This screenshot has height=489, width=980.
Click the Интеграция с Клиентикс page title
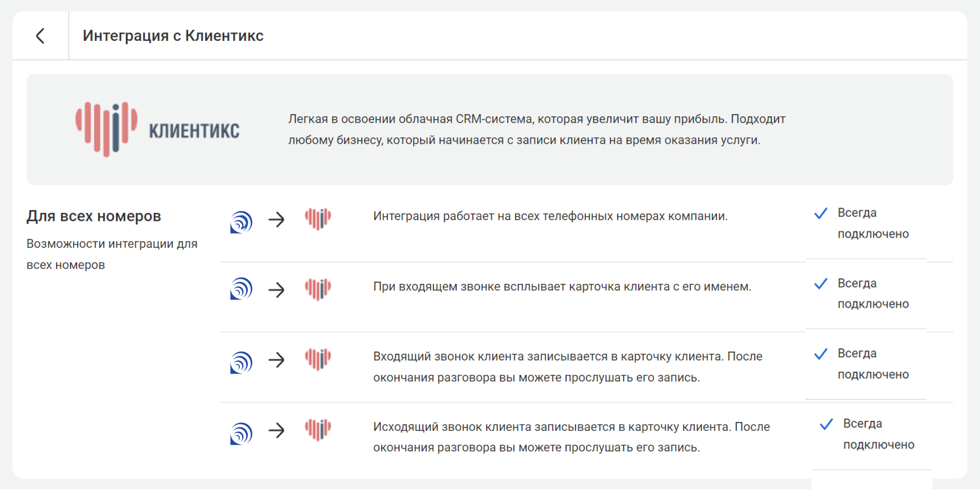173,36
